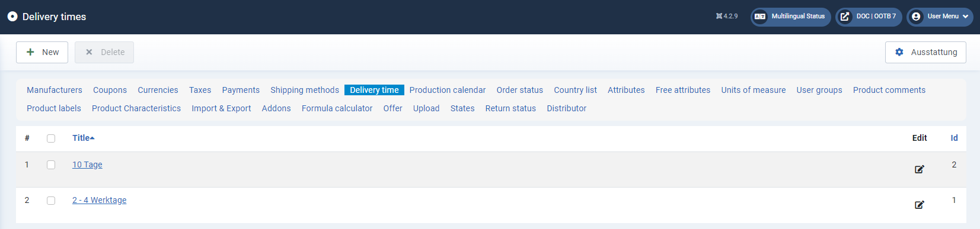Sort the list by Id column
Image resolution: width=980 pixels, height=229 pixels.
click(x=954, y=138)
